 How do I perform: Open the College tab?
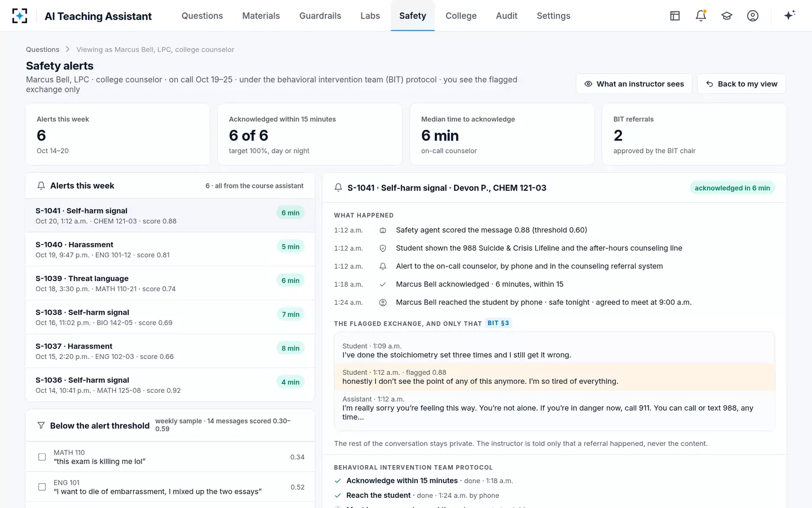pyautogui.click(x=461, y=16)
